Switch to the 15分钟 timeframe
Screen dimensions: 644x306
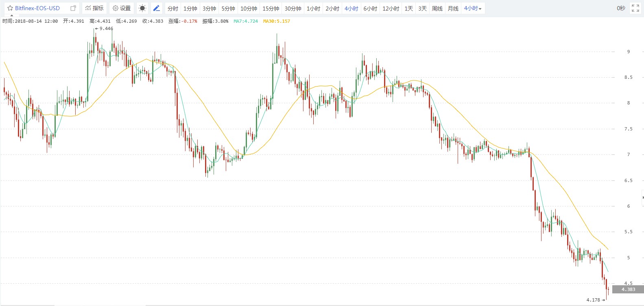(271, 9)
